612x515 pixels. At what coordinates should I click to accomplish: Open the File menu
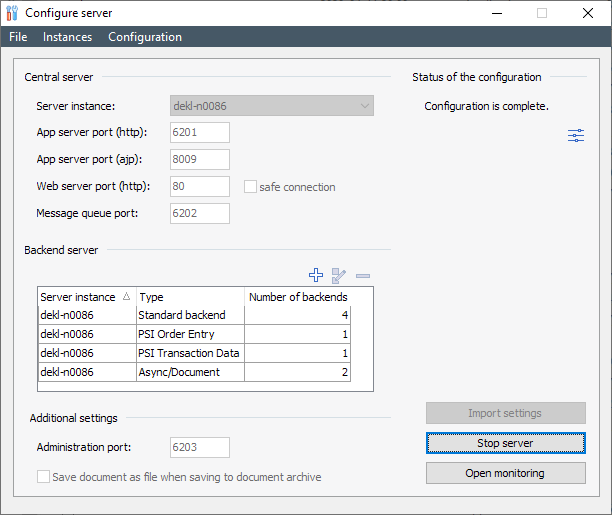(x=18, y=37)
